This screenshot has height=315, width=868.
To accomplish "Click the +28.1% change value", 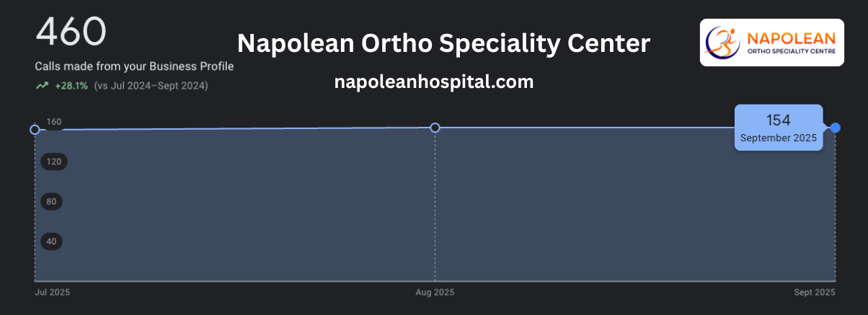I will pyautogui.click(x=71, y=86).
